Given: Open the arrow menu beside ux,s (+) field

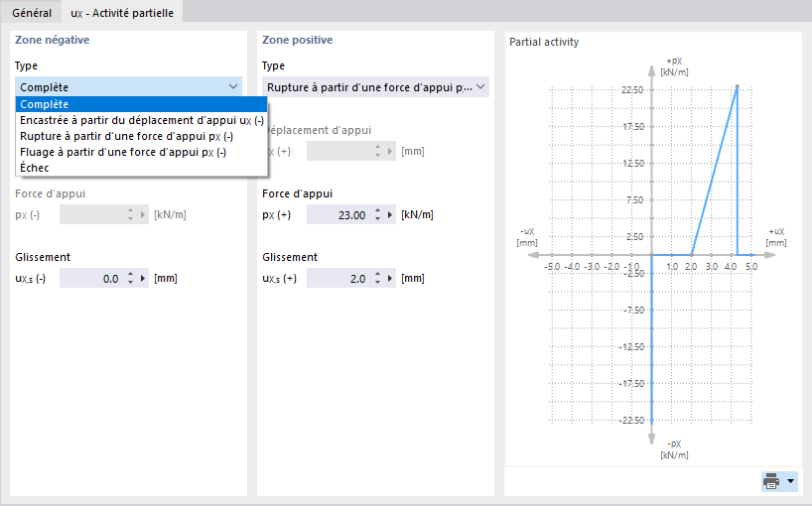Looking at the screenshot, I should [x=390, y=279].
